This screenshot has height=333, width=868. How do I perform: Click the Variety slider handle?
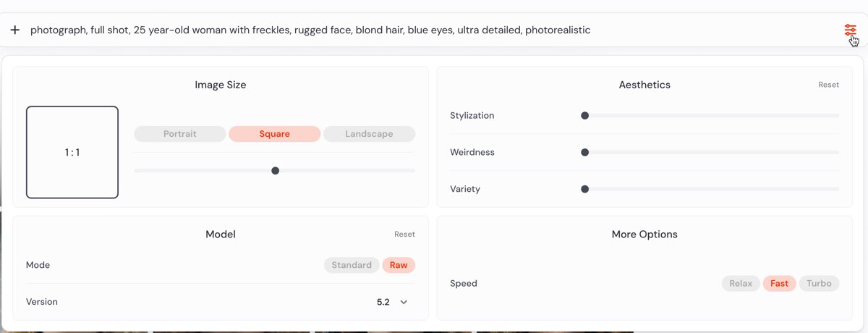585,189
